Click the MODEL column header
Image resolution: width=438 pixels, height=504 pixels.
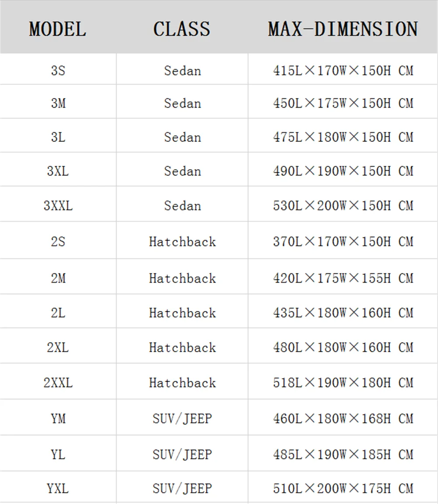58,29
